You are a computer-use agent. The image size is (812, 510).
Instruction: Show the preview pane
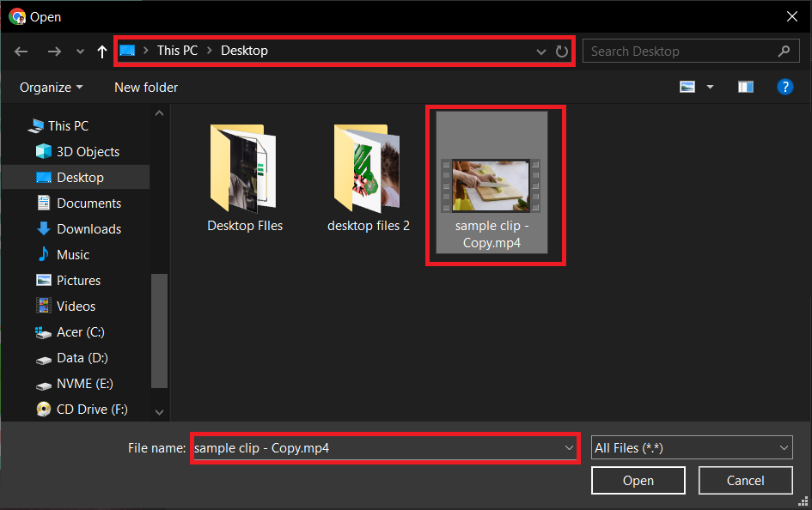(745, 87)
